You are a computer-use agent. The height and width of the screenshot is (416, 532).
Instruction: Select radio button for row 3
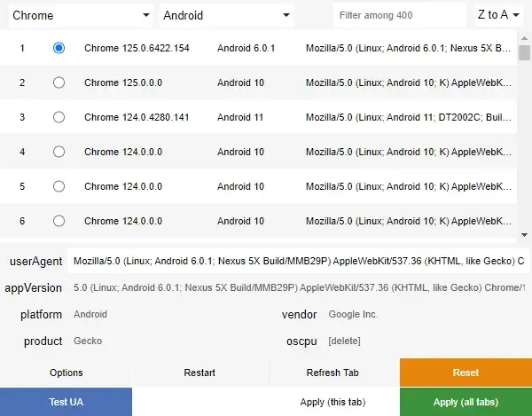[59, 117]
